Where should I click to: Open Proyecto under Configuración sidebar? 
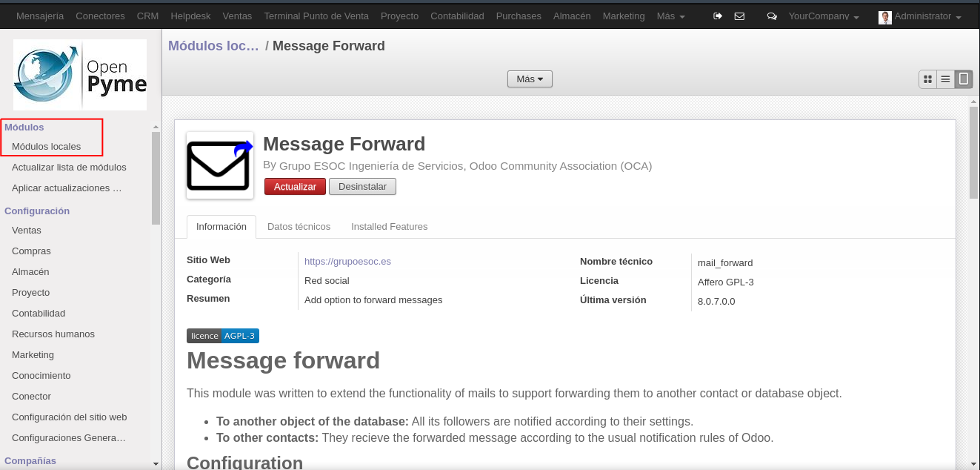pos(31,293)
